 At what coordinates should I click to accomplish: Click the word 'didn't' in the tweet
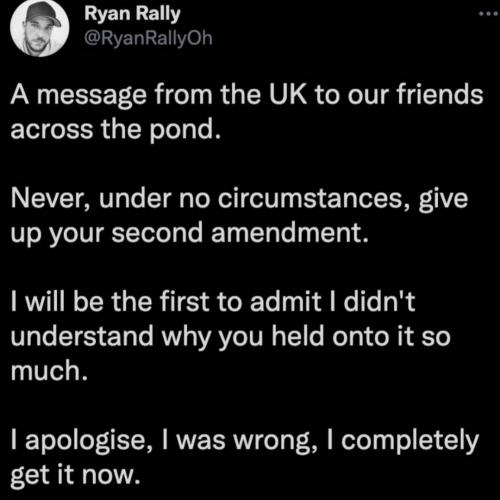click(379, 302)
